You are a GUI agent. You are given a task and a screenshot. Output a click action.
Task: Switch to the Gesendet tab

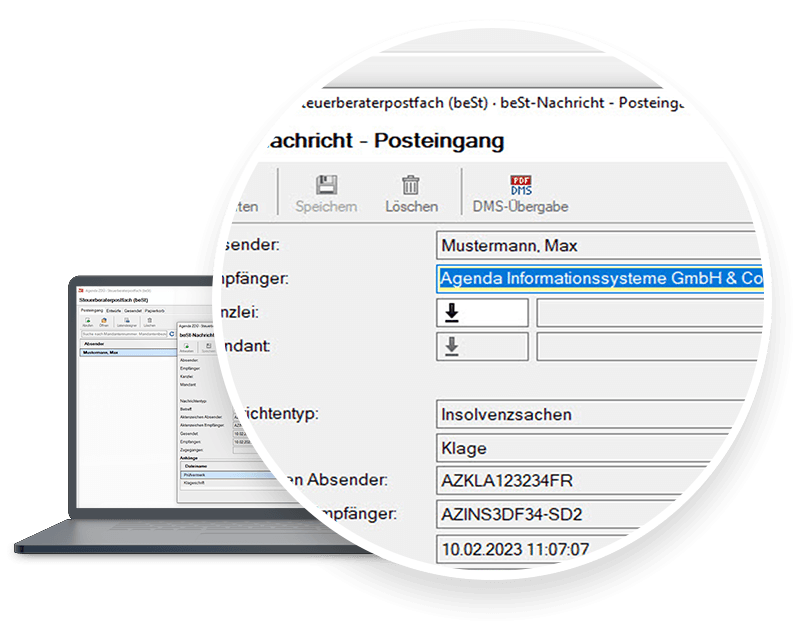point(130,310)
